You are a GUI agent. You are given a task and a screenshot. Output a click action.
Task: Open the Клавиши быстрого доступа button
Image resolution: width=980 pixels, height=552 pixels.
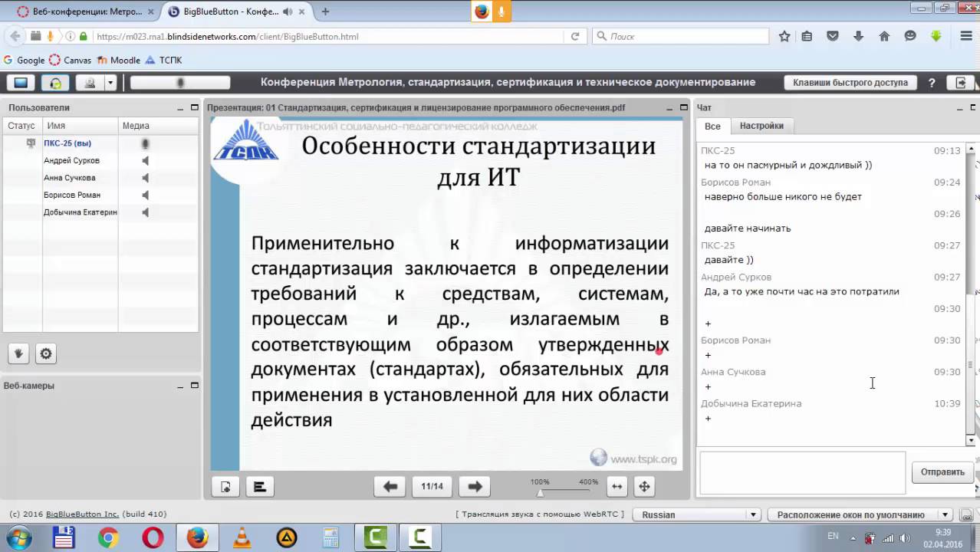coord(850,83)
